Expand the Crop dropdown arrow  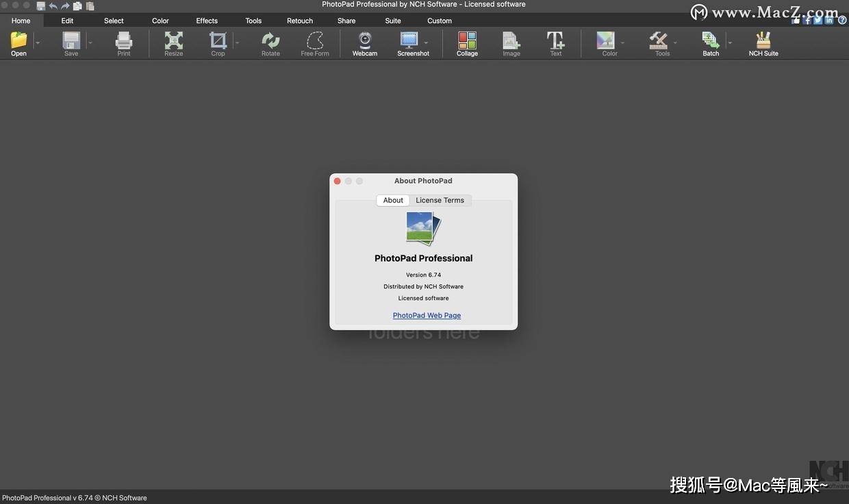237,42
